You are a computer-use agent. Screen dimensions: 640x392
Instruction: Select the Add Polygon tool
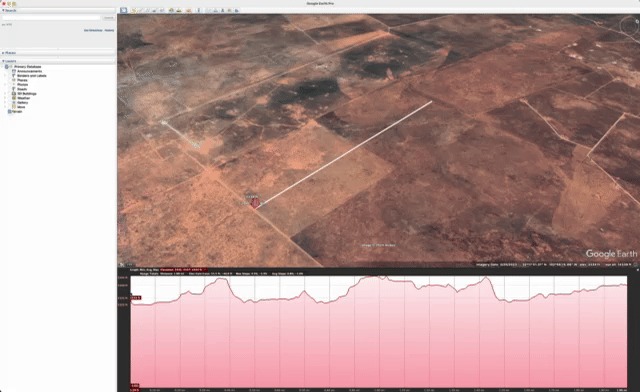[x=140, y=10]
